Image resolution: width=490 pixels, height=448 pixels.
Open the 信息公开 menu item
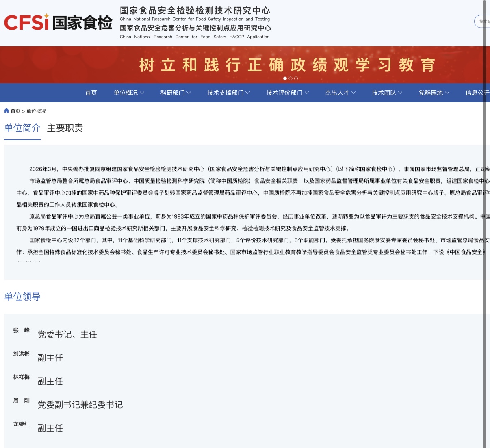point(477,93)
